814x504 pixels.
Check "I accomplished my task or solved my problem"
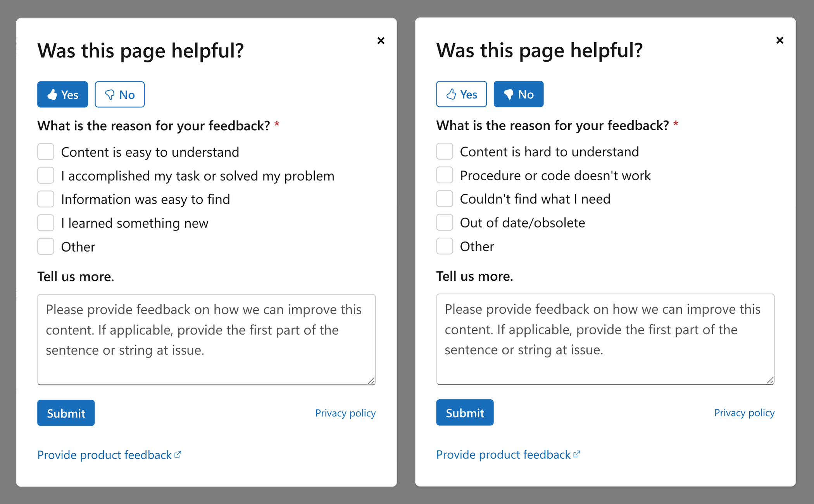point(46,176)
